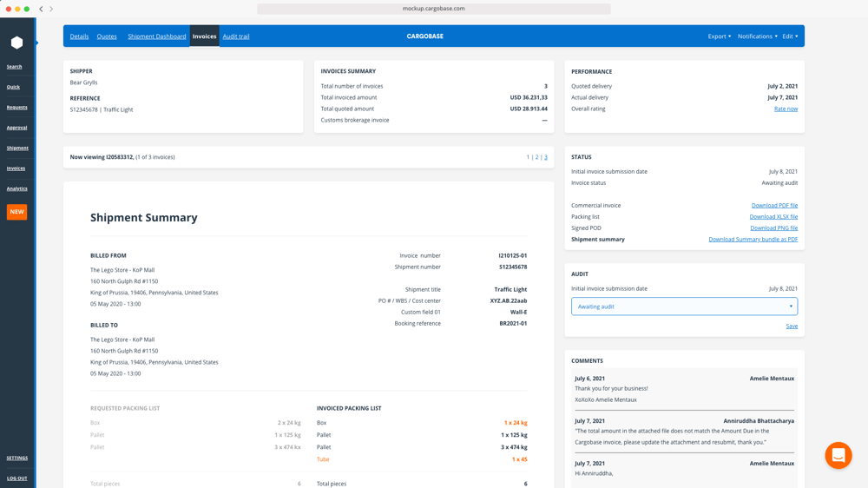Click total invoiced amount USD 36.231,33
Screen dimensions: 868x488
[529, 97]
